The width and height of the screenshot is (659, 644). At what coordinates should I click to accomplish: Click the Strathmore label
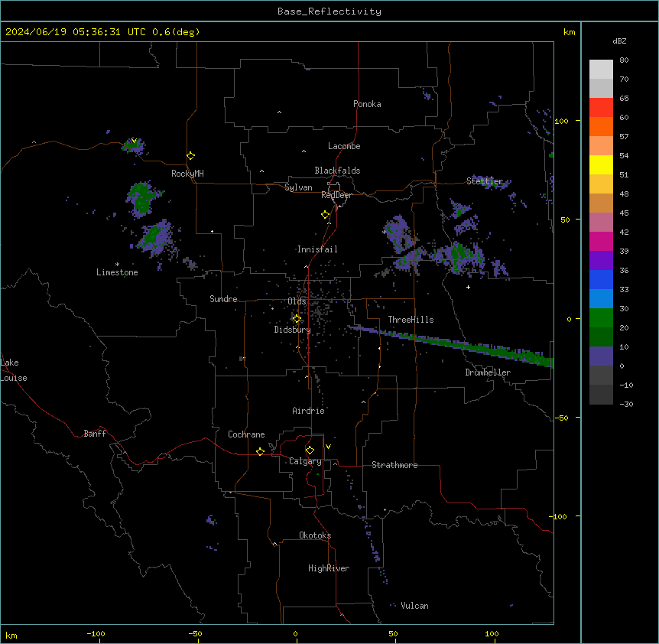(394, 465)
